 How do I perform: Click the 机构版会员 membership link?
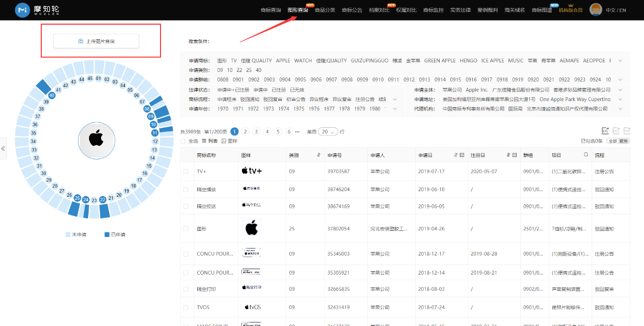coord(571,10)
